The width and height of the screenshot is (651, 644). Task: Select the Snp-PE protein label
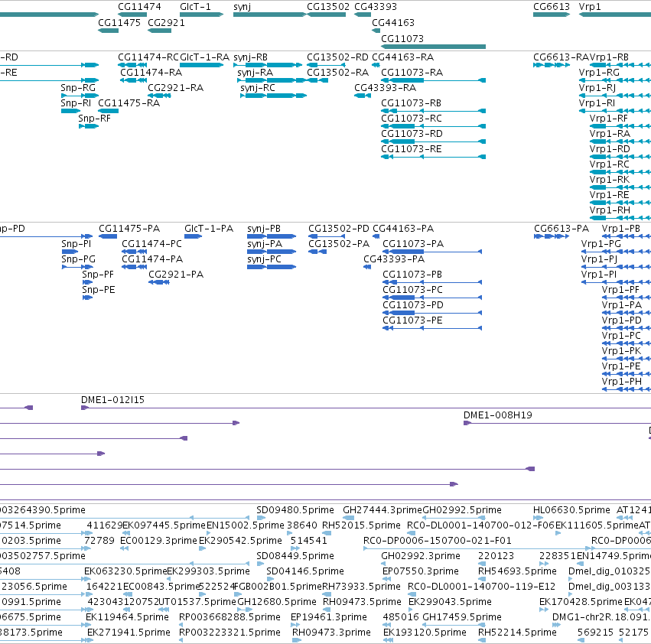pos(99,290)
